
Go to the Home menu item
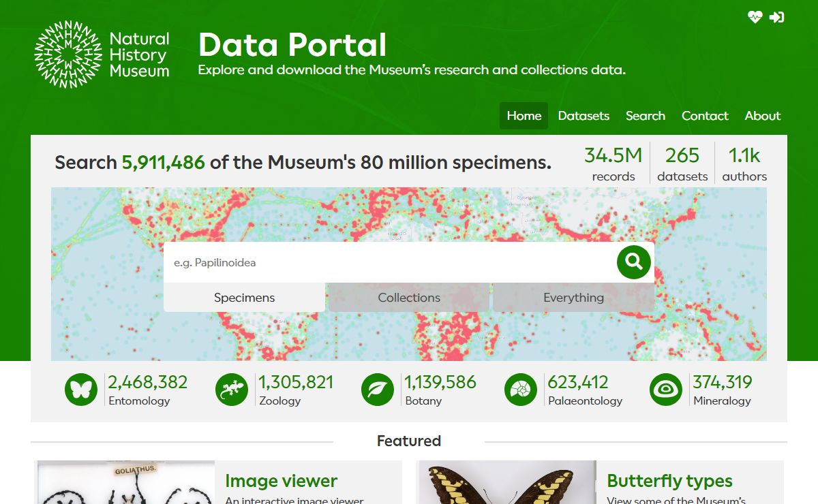[524, 116]
